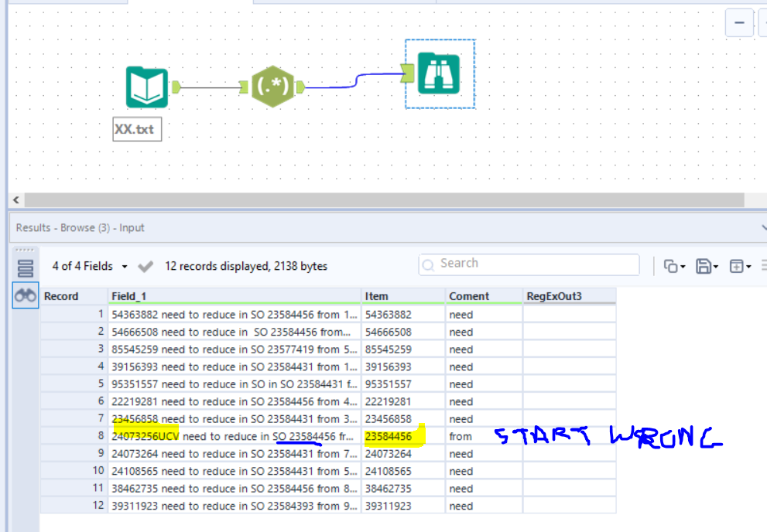Click Item cell 22219281
This screenshot has height=532, width=767.
point(403,401)
